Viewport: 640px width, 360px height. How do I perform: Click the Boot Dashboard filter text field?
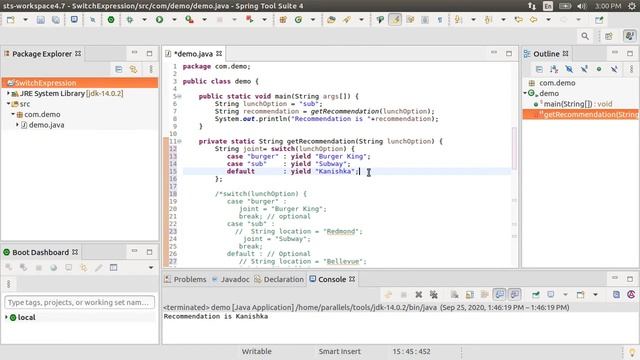coord(80,302)
